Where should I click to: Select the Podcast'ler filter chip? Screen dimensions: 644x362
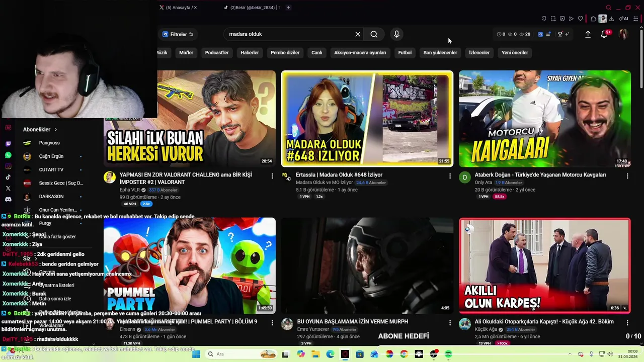(217, 53)
